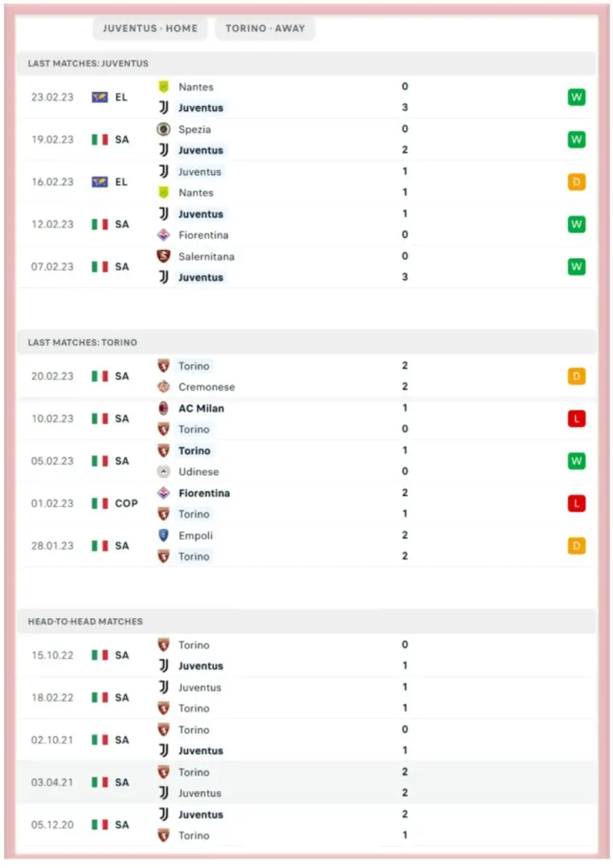Open the 15.10.22 Torino vs Juventus head-to-head match

tap(305, 656)
